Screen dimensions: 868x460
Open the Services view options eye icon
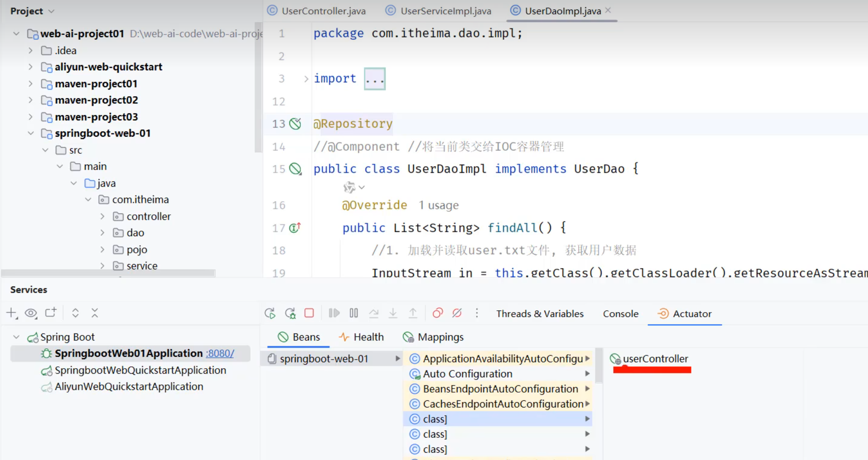31,313
